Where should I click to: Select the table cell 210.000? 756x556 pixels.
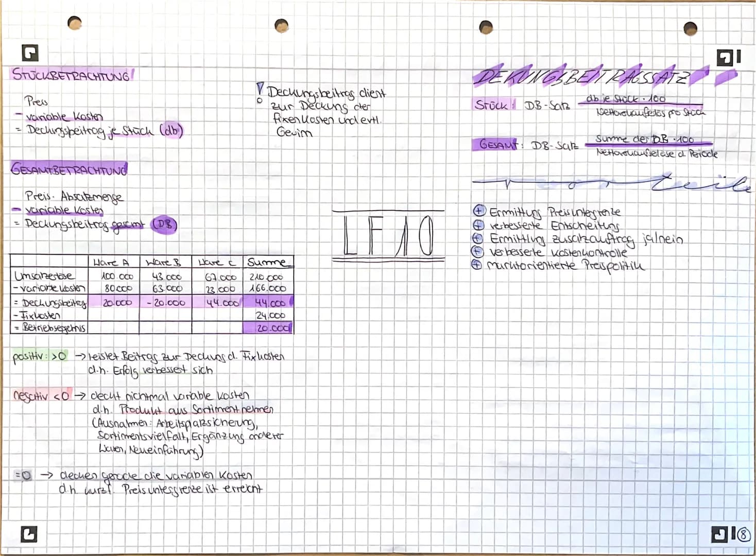pos(267,276)
